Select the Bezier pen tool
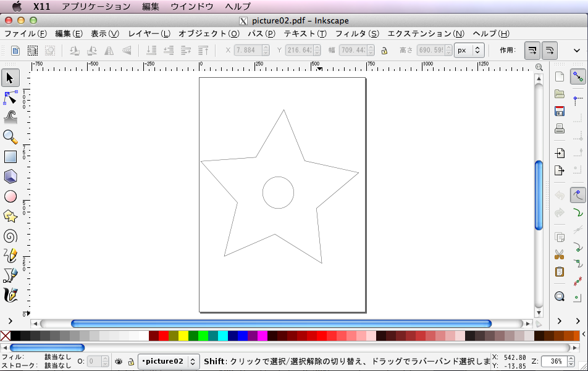The image size is (588, 371). click(10, 275)
